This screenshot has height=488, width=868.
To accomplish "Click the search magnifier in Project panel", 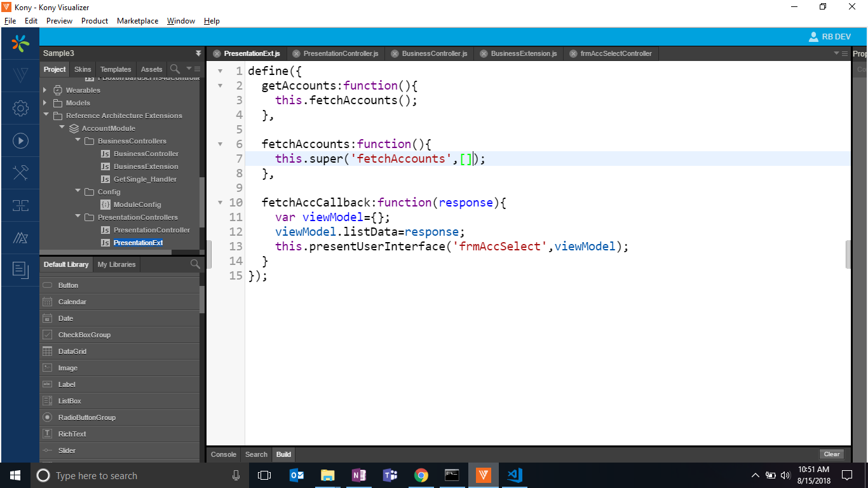I will [x=175, y=69].
